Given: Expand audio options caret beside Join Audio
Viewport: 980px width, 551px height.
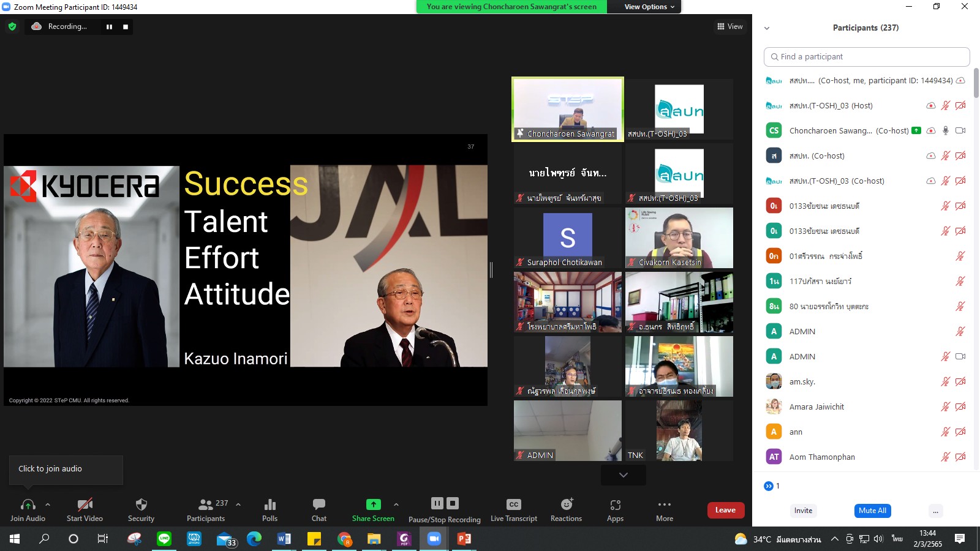Looking at the screenshot, I should tap(48, 504).
